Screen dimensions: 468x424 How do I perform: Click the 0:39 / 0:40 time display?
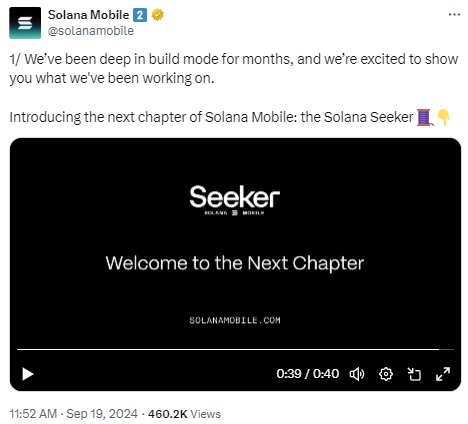coord(307,374)
